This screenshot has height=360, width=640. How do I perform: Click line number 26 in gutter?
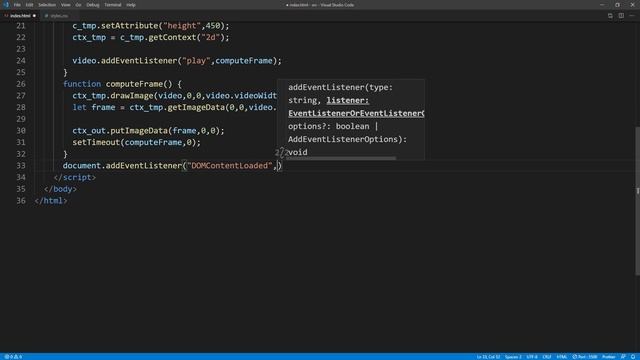coord(20,84)
